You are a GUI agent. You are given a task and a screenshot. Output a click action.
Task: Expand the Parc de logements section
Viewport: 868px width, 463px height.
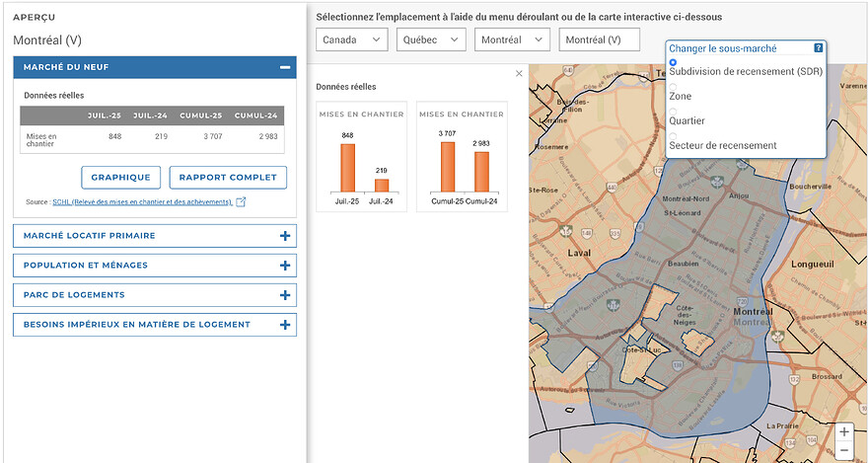pos(285,295)
